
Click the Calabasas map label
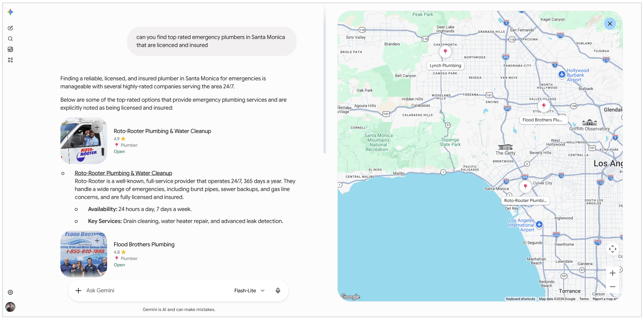click(421, 105)
